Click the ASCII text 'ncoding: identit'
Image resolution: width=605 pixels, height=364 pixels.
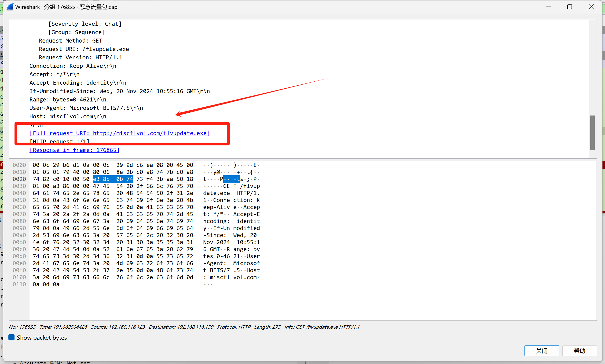231,221
